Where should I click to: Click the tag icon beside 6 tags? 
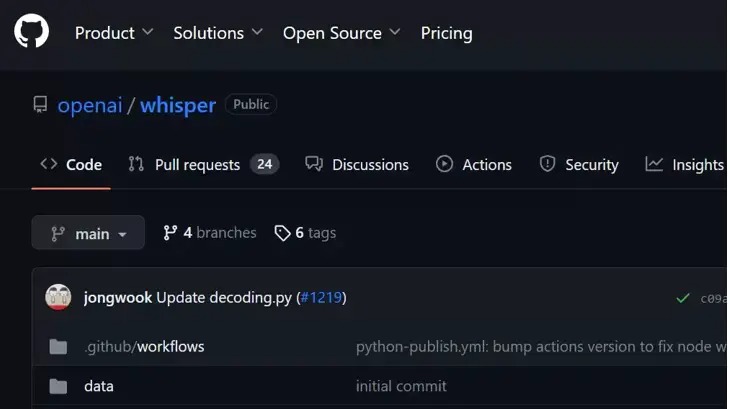pos(282,233)
